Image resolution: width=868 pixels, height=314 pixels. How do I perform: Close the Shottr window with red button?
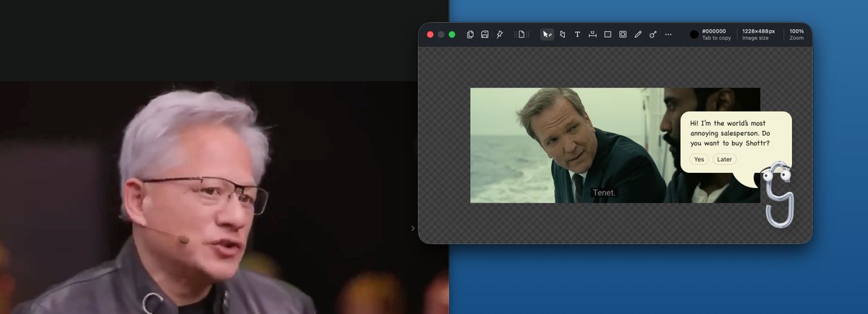click(x=430, y=34)
